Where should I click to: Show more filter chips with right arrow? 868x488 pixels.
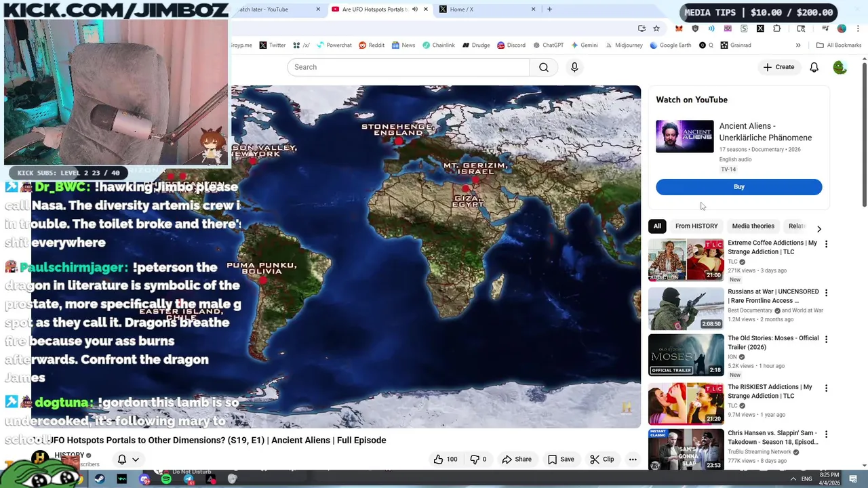click(818, 228)
